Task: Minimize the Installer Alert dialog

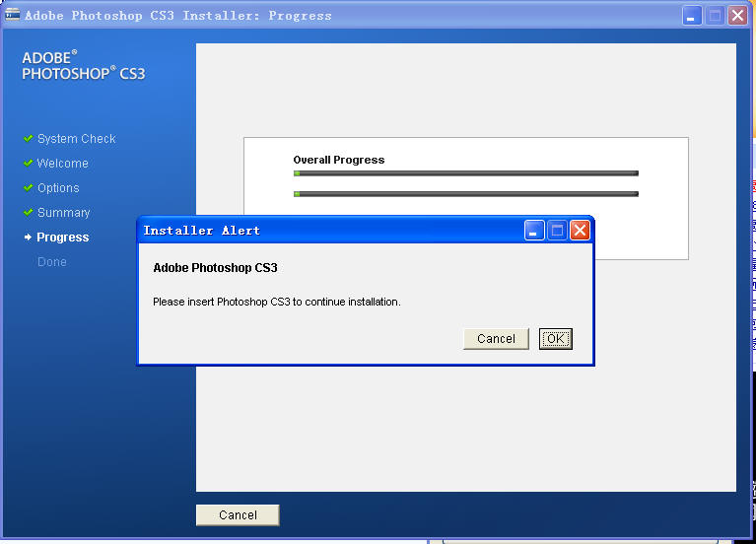Action: (534, 231)
